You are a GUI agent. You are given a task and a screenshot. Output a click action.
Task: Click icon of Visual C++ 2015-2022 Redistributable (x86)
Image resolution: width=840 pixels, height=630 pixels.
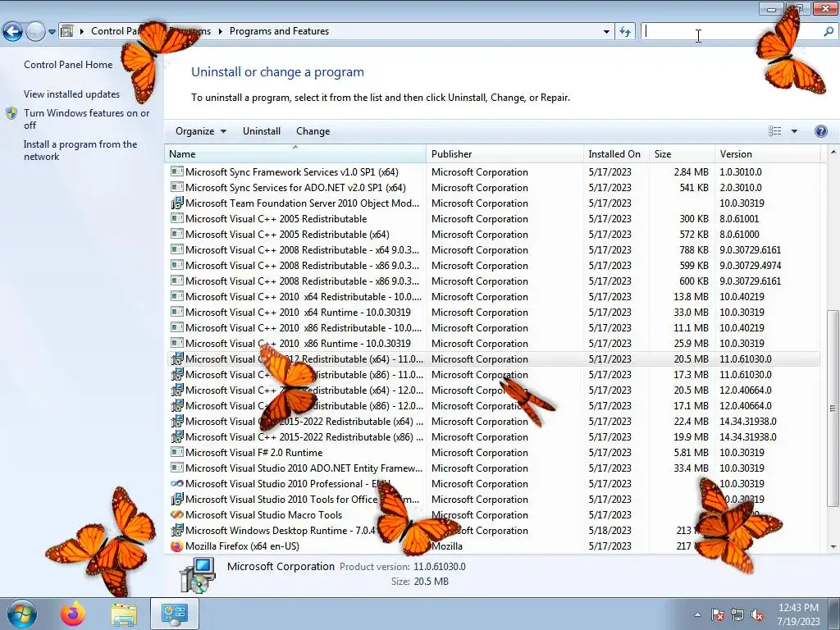[x=177, y=437]
